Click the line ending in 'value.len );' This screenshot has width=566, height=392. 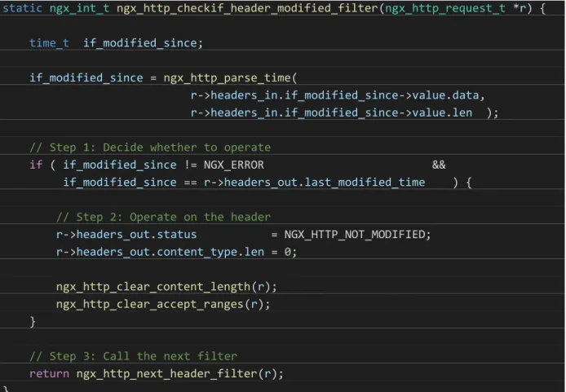[x=344, y=113]
